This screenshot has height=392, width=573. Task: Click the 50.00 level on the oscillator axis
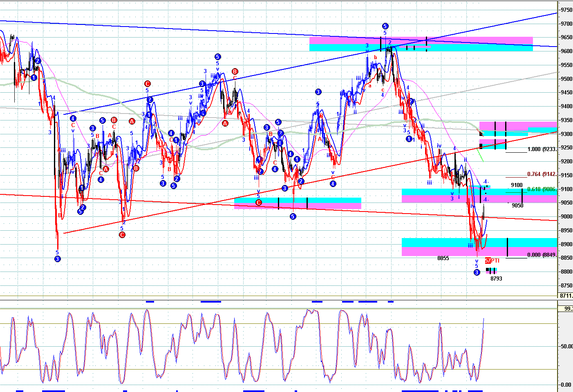pyautogui.click(x=566, y=346)
